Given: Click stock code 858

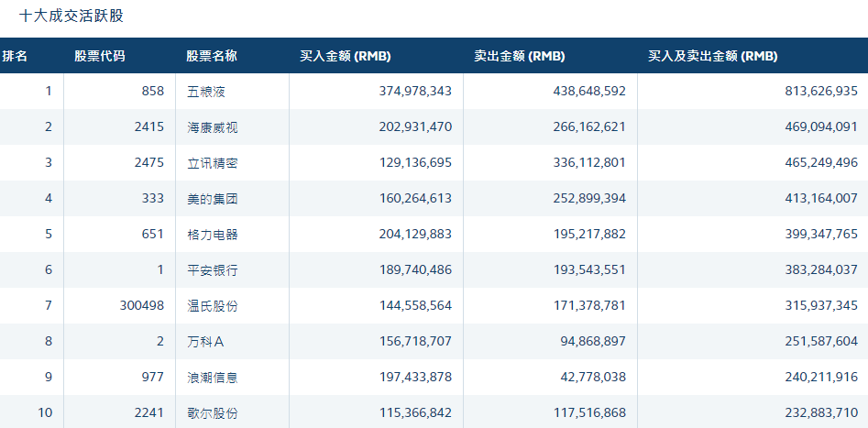Looking at the screenshot, I should 153,92.
